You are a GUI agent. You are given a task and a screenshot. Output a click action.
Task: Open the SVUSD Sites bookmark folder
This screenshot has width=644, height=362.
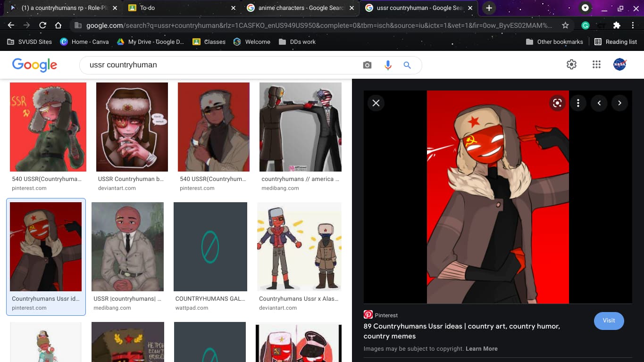click(x=30, y=41)
